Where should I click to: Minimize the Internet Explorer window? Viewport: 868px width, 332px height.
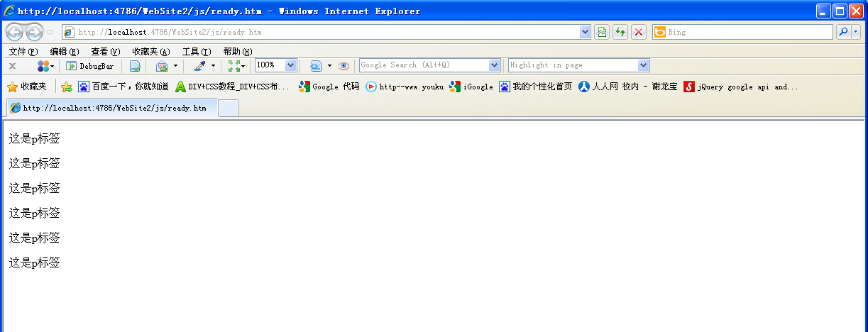point(823,11)
